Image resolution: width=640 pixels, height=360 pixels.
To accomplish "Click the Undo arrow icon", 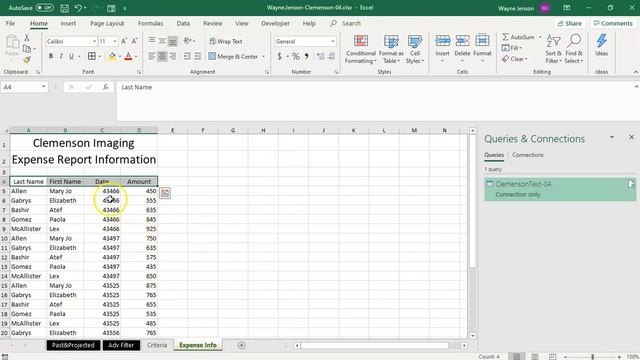I will coord(78,8).
